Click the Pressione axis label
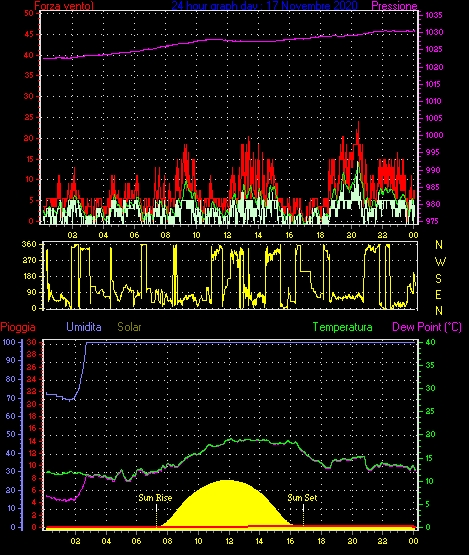Image resolution: width=469 pixels, height=555 pixels. 394,6
